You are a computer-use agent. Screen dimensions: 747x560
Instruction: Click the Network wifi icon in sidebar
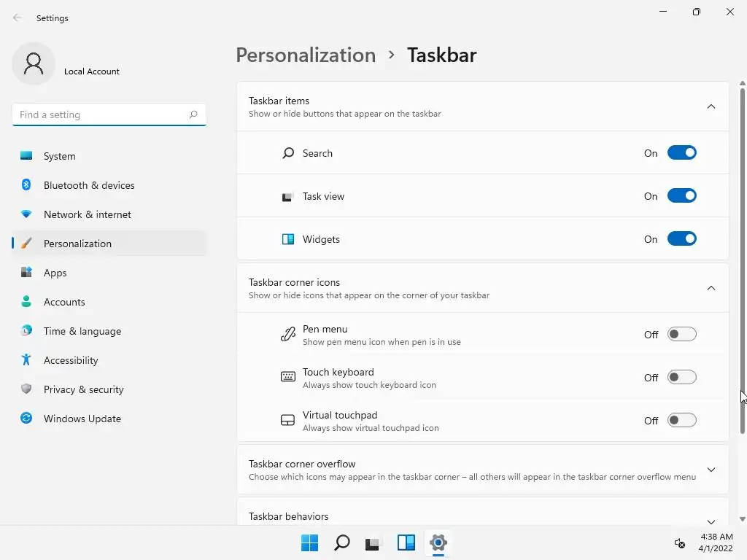click(x=26, y=214)
